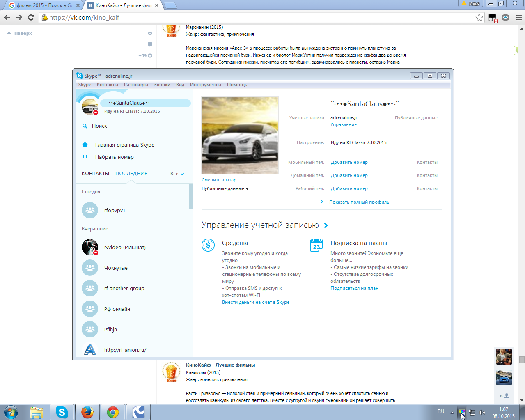Open the Skype menu
Viewport: 525px width, 420px height.
[x=85, y=85]
